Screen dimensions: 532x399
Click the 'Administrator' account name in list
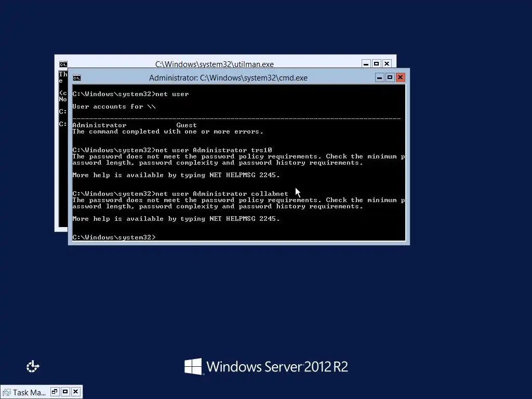99,125
